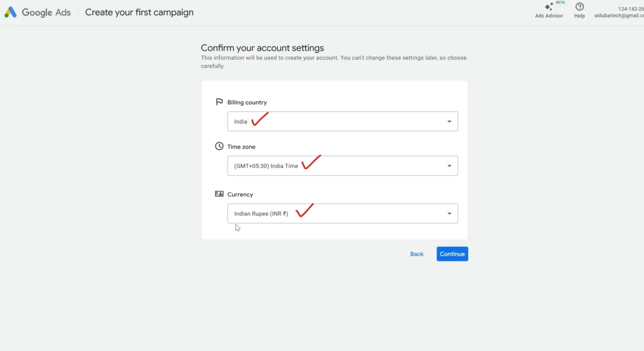Expand the Time zone dropdown arrow
This screenshot has height=351, width=644.
click(449, 166)
